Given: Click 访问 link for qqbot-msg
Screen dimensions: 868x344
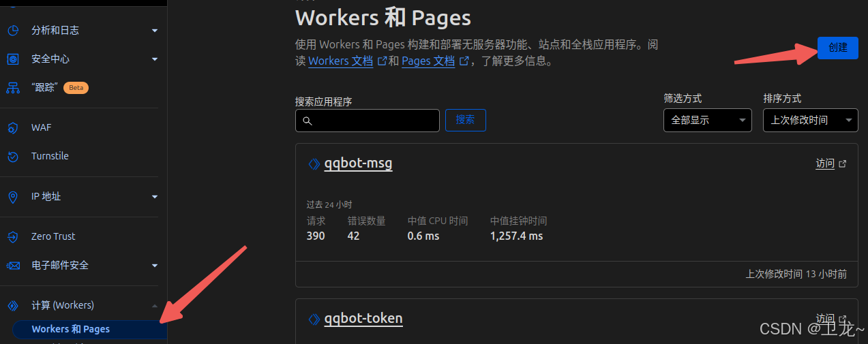Looking at the screenshot, I should click(x=825, y=164).
